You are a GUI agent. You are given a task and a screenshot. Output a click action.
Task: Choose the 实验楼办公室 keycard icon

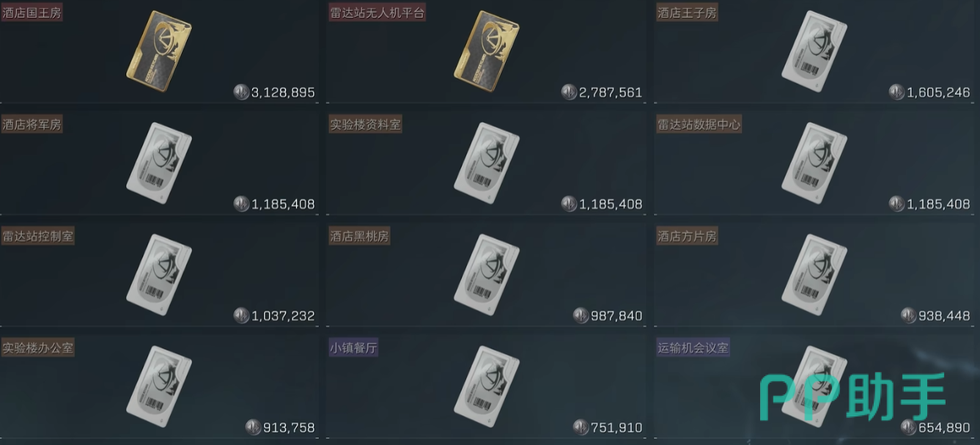(160, 386)
